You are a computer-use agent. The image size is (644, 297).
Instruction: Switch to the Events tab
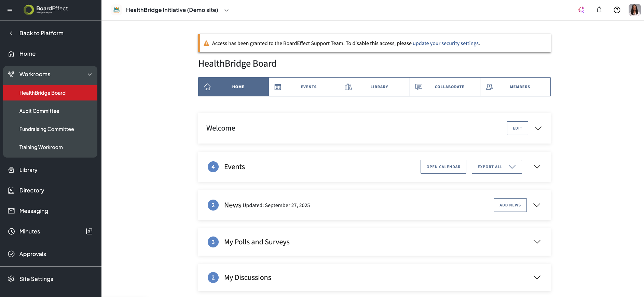[x=304, y=87]
